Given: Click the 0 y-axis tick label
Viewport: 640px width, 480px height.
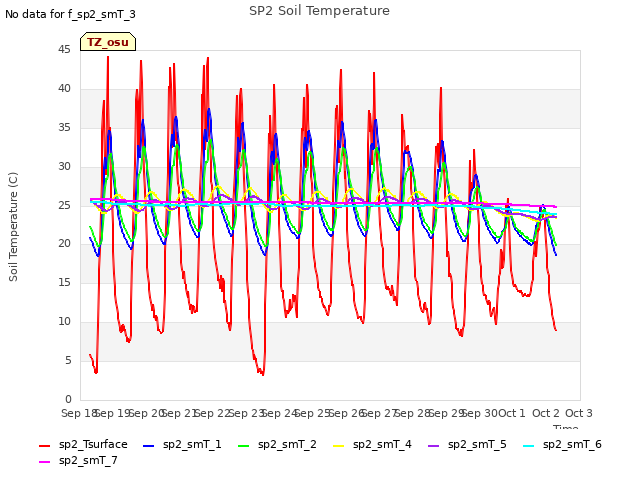Looking at the screenshot, I should [68, 399].
